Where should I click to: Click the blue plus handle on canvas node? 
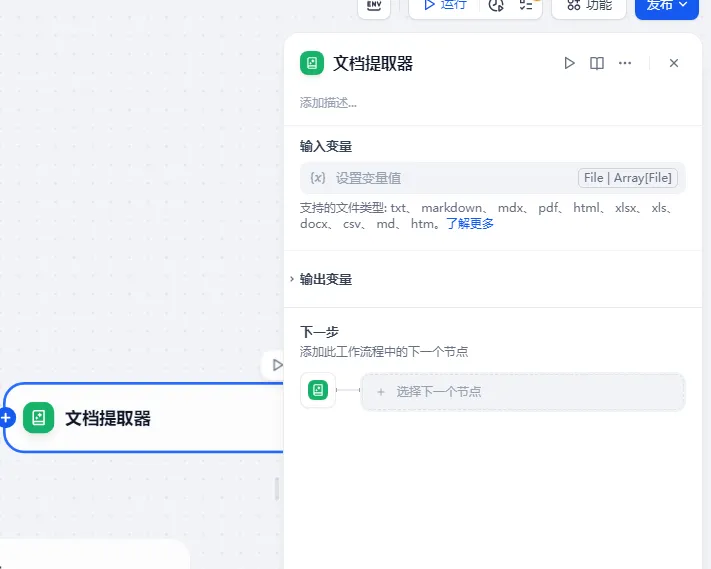6,417
